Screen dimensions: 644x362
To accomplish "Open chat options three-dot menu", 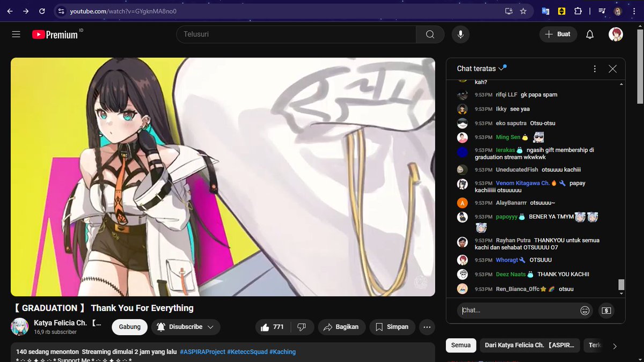I will (x=595, y=69).
